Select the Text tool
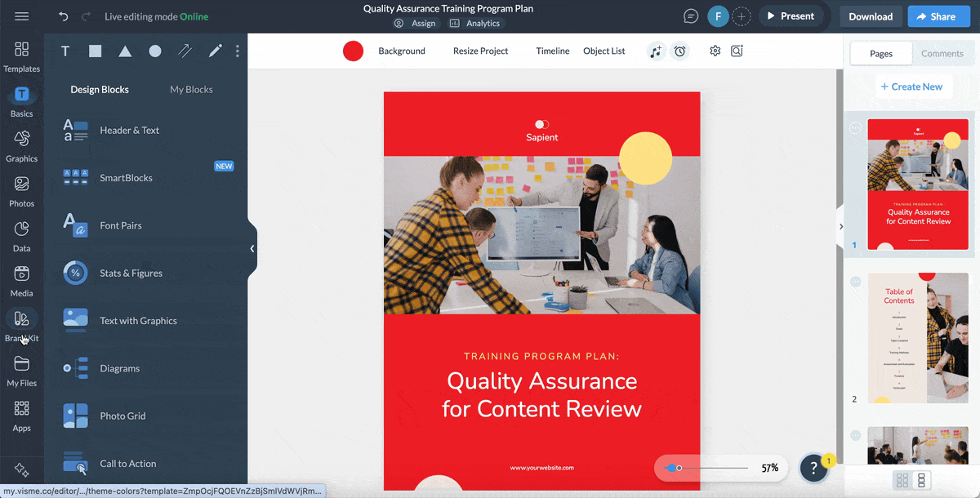Screen dimensions: 980x498 [x=65, y=51]
